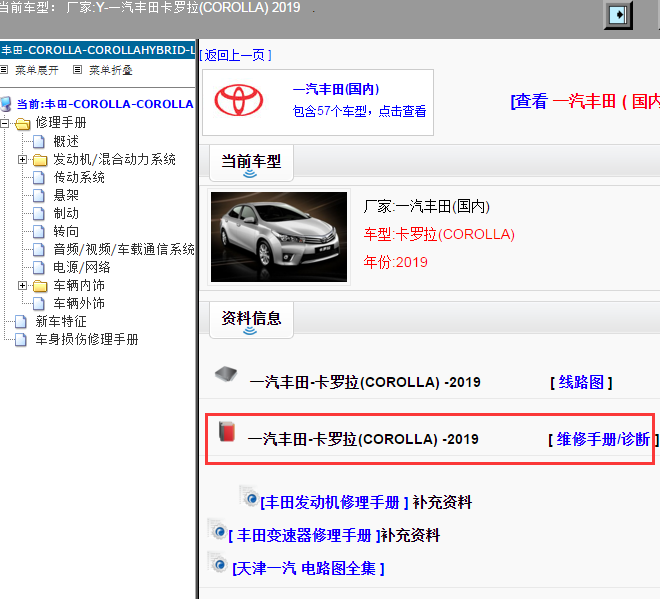Image resolution: width=660 pixels, height=599 pixels.
Task: Click 一汽丰田-卡罗拉(COROLLA) -2019 beside 线路图
Action: coord(365,382)
